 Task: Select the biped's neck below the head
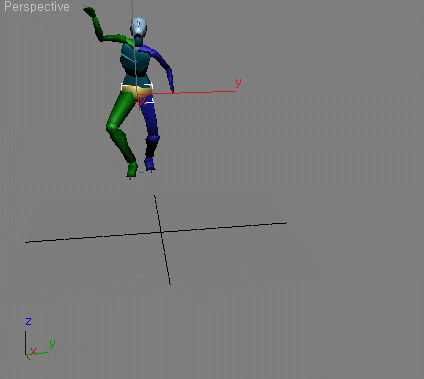pos(138,41)
